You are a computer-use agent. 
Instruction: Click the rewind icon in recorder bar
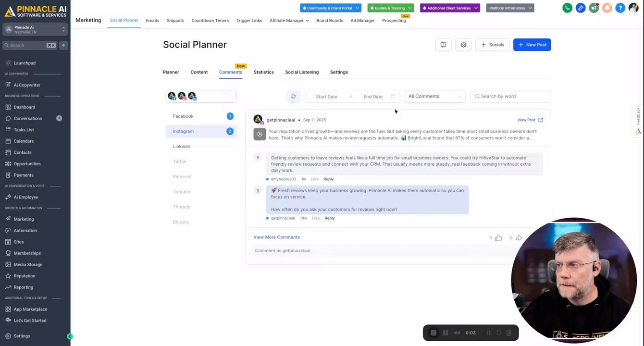click(x=457, y=333)
